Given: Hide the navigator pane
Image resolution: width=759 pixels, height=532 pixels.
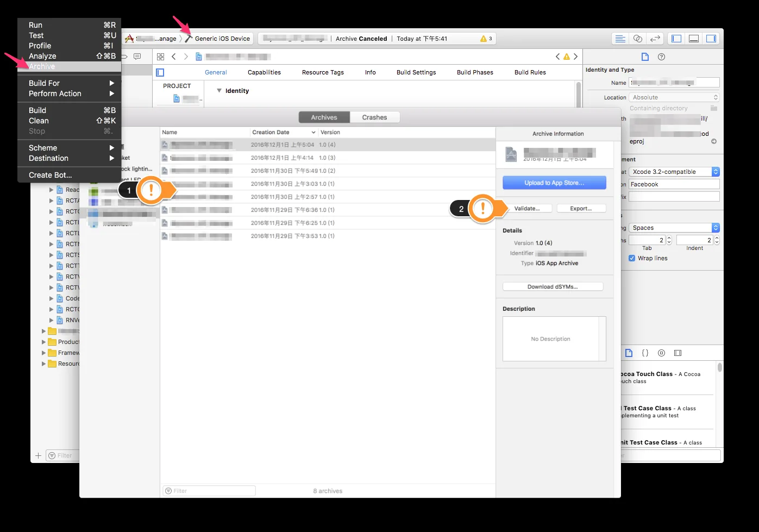Looking at the screenshot, I should click(676, 39).
